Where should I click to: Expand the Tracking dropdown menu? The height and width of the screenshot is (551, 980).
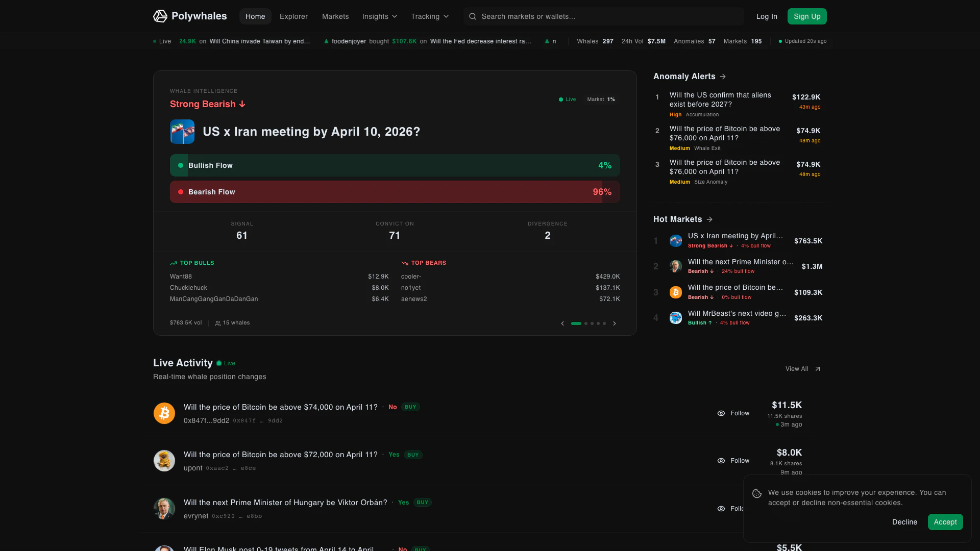point(430,16)
